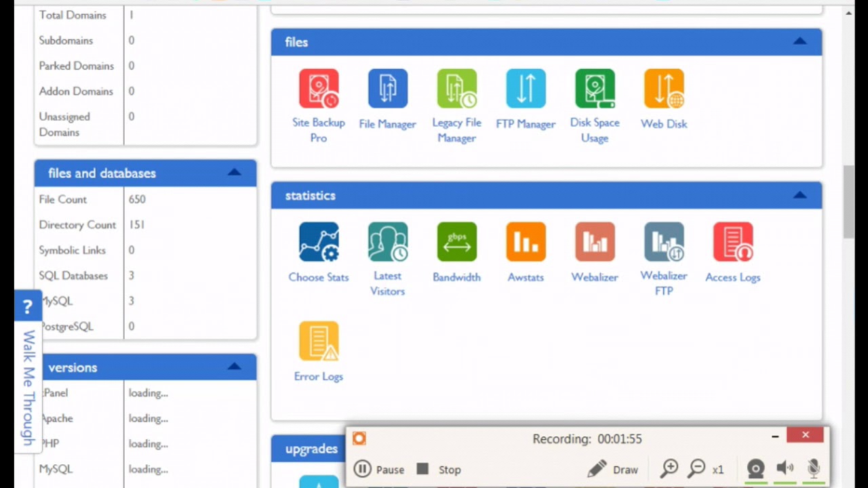This screenshot has width=868, height=488.
Task: Toggle the webcam in the recorder bar
Action: (x=756, y=469)
